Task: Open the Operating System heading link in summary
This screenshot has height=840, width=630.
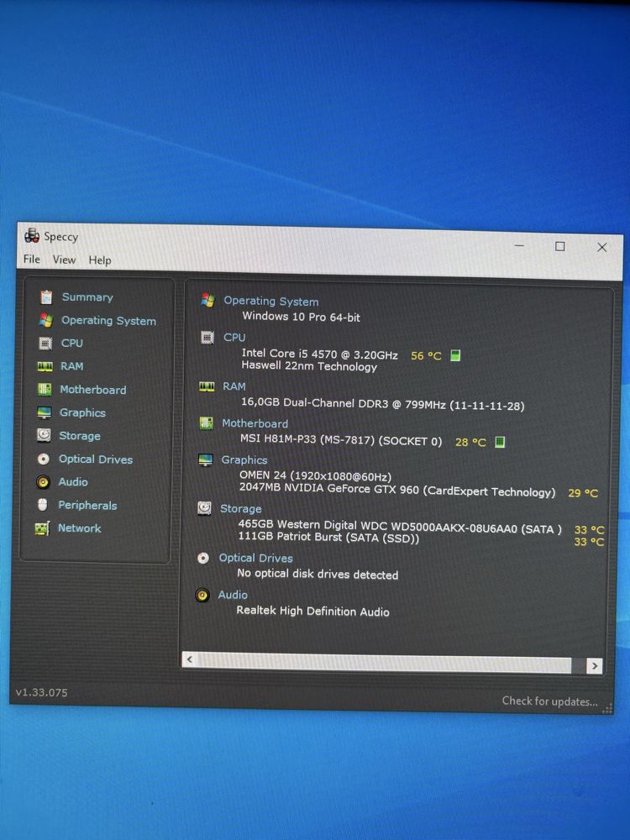Action: pos(271,301)
